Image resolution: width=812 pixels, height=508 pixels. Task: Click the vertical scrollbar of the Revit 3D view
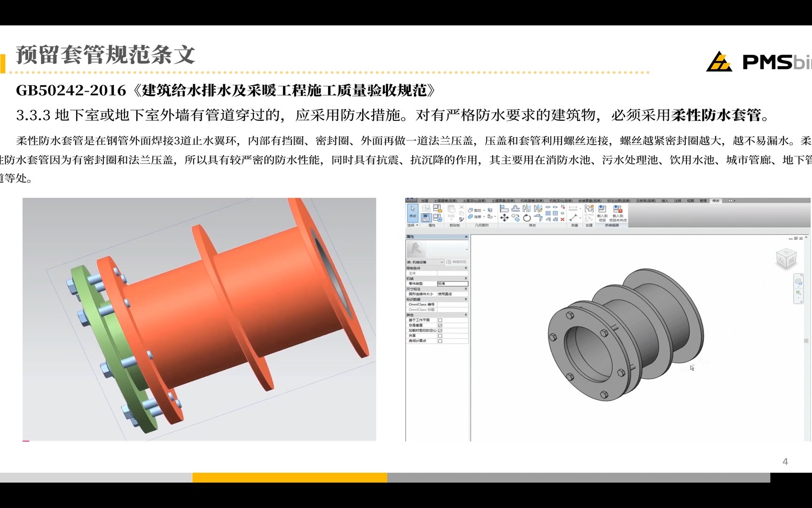(806, 341)
